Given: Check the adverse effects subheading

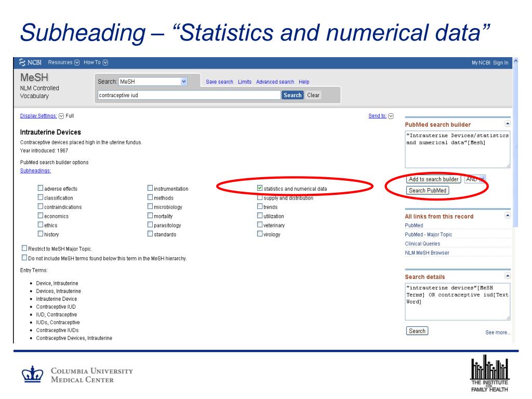Looking at the screenshot, I should coord(41,188).
